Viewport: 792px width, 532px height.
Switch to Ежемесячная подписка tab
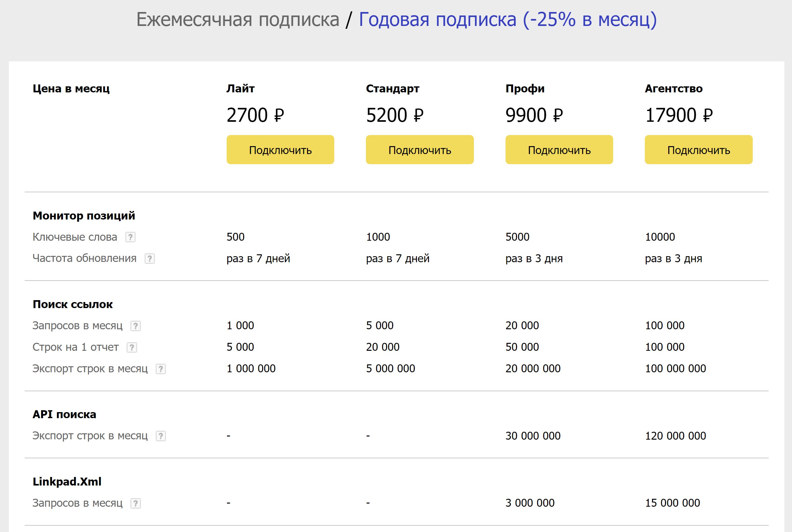[238, 19]
